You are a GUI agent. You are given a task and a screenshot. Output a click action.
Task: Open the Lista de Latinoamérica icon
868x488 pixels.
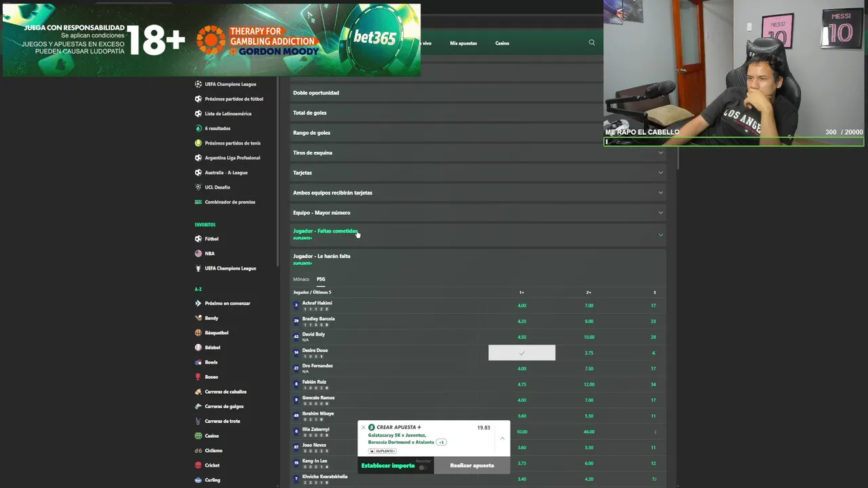click(198, 114)
